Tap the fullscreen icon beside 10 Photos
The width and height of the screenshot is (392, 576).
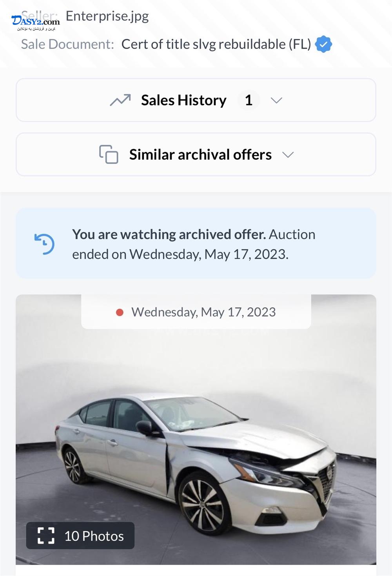[46, 536]
